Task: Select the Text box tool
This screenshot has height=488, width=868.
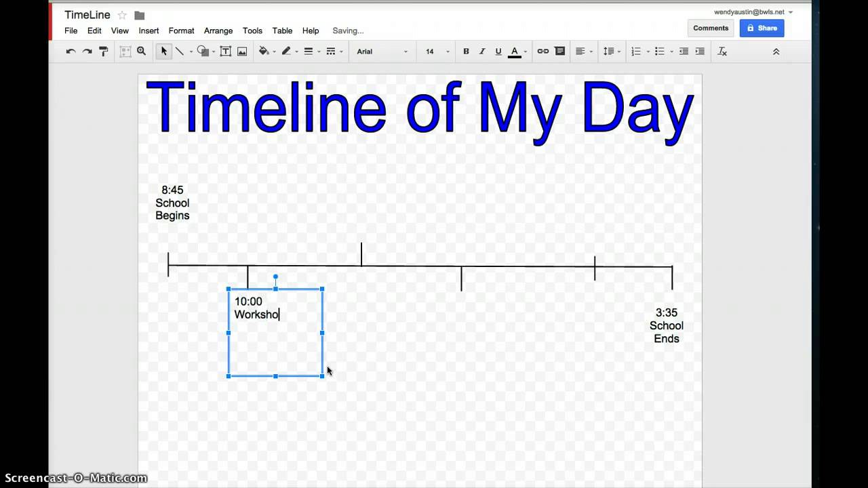Action: 226,51
